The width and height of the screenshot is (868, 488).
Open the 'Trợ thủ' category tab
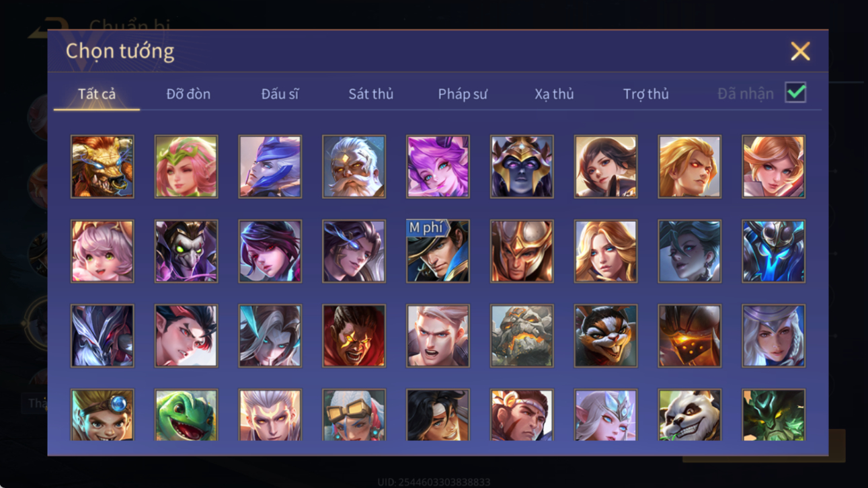point(645,94)
